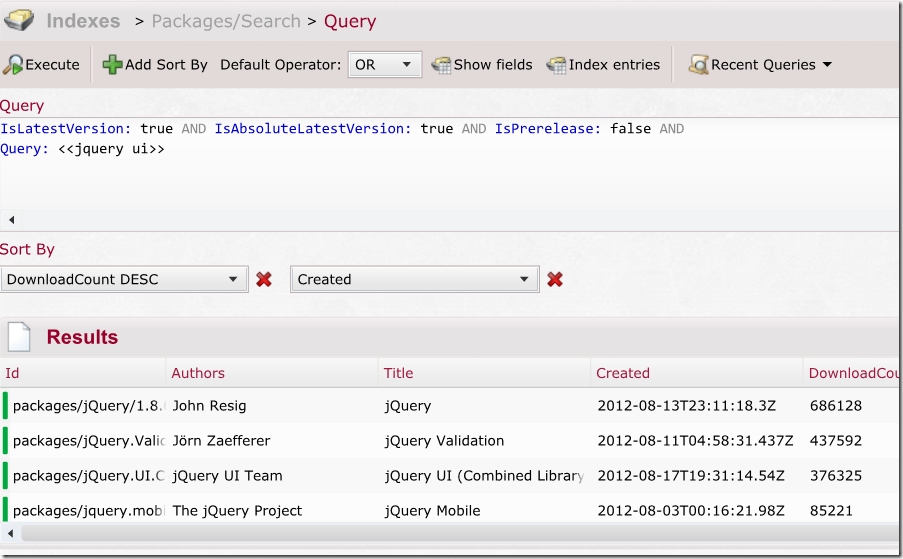The height and width of the screenshot is (559, 903).
Task: Click created date 2012-08-03T00:16:21.98Z
Action: click(x=691, y=511)
